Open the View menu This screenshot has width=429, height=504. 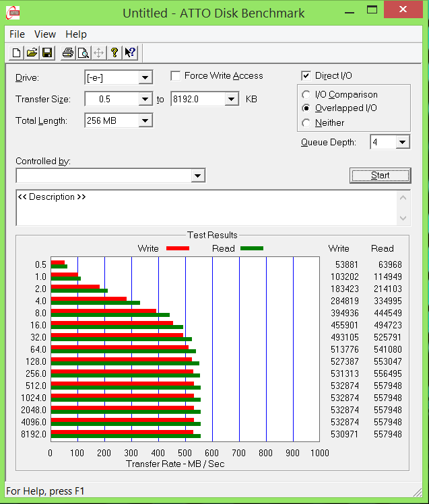point(45,34)
